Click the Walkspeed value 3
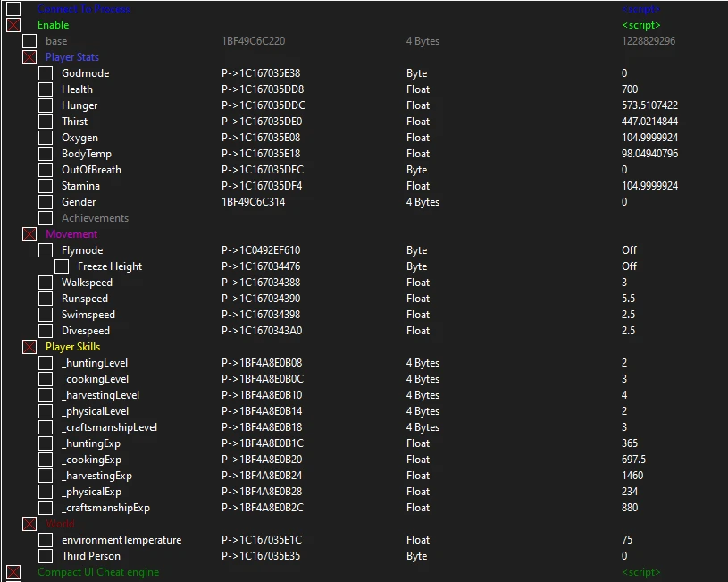The image size is (728, 582). [x=624, y=283]
